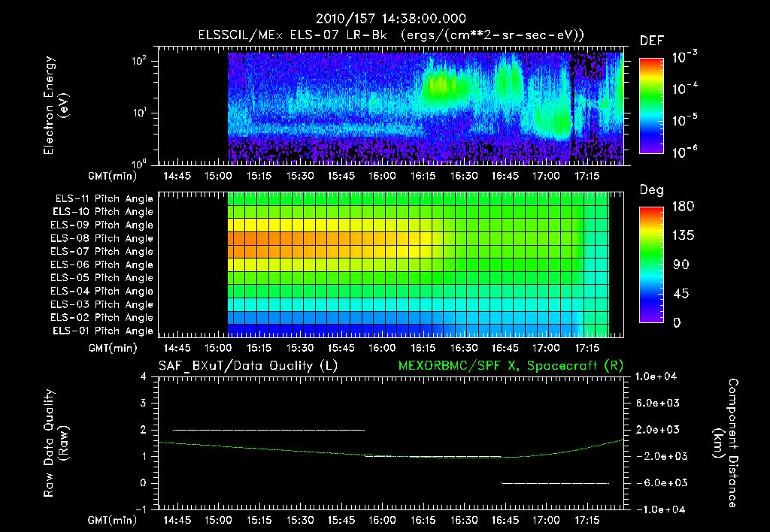Image resolution: width=770 pixels, height=532 pixels.
Task: Click the DEF spectrogram color bar
Action: [x=651, y=105]
